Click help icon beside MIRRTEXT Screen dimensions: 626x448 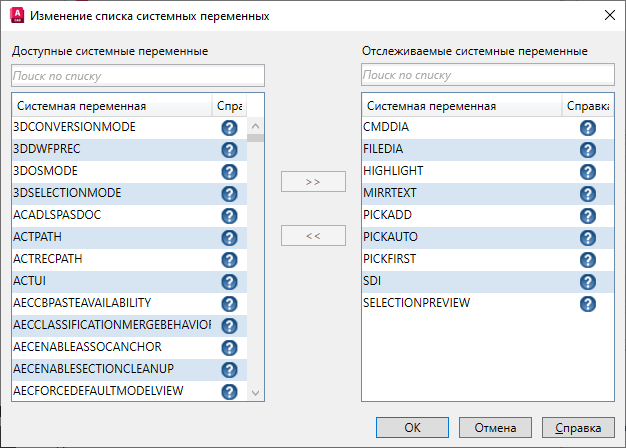[x=587, y=194]
